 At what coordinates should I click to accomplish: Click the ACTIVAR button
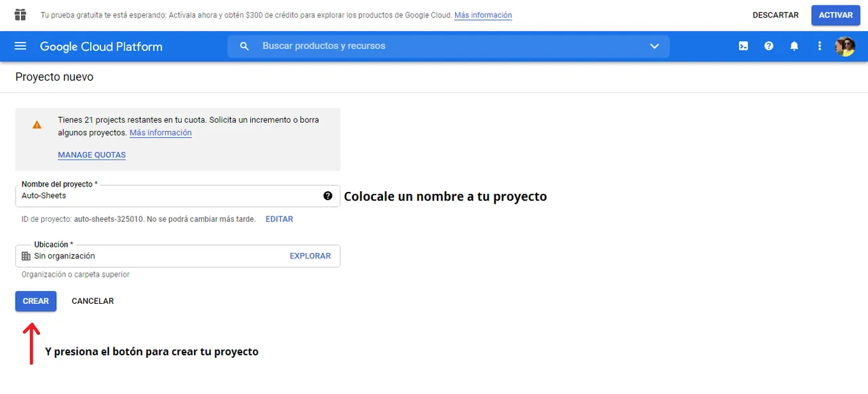point(835,15)
